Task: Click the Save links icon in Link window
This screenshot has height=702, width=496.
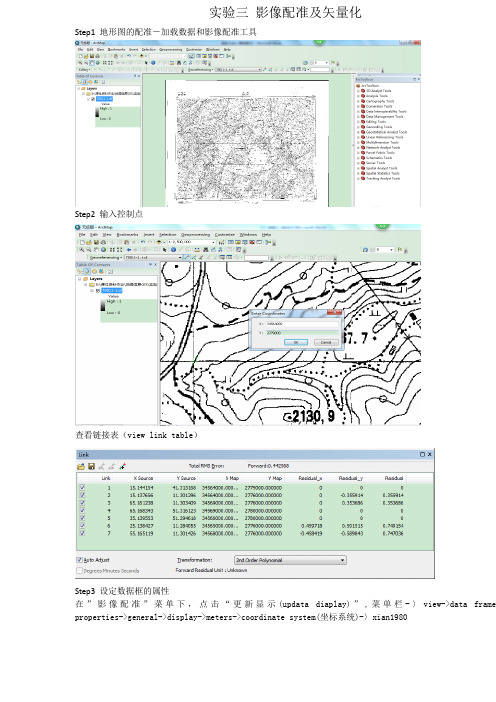Action: coord(91,467)
